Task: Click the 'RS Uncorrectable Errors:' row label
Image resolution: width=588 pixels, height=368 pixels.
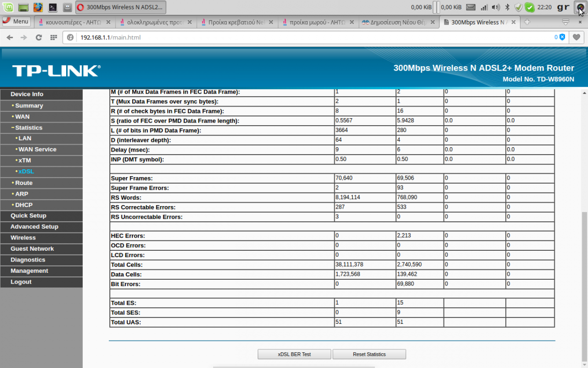Action: point(147,217)
